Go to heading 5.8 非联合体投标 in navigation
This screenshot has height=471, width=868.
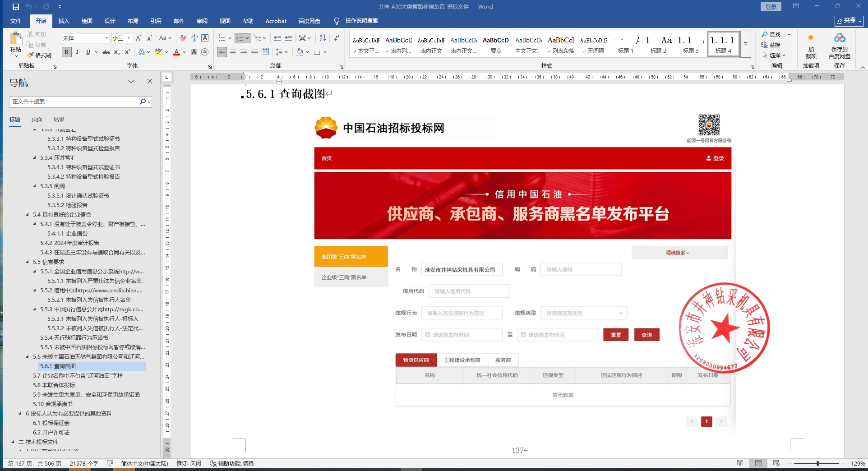(x=54, y=385)
